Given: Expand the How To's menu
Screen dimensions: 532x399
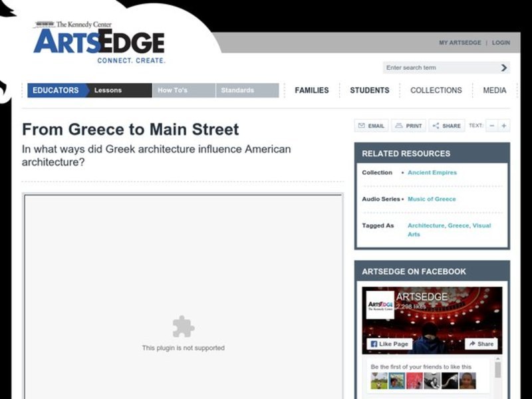Looking at the screenshot, I should [173, 90].
